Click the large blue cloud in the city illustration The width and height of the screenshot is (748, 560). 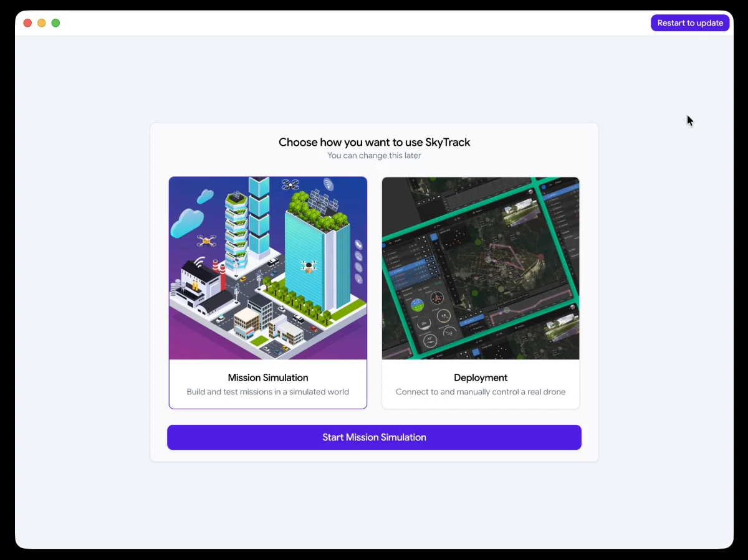(x=187, y=223)
